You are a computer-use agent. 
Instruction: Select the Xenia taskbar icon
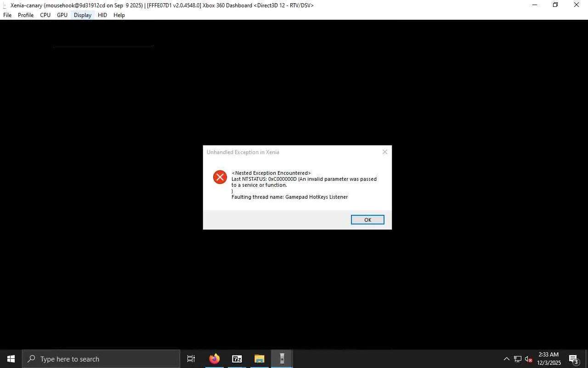pyautogui.click(x=282, y=359)
